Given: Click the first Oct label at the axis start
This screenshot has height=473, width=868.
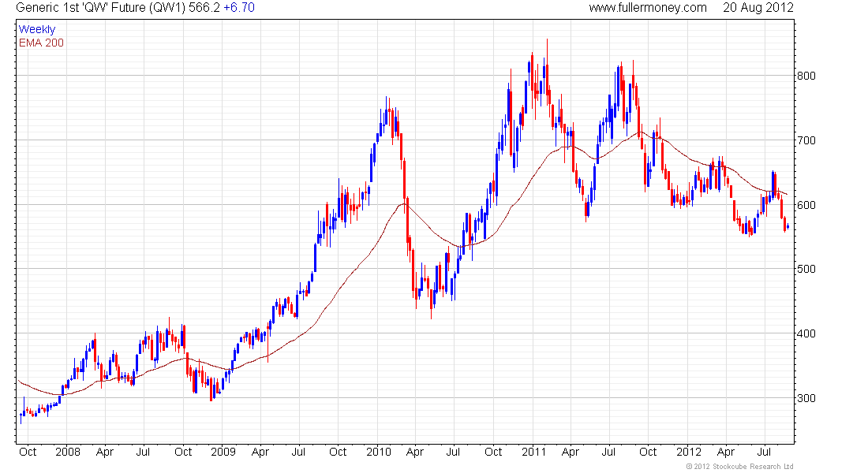Looking at the screenshot, I should (28, 452).
